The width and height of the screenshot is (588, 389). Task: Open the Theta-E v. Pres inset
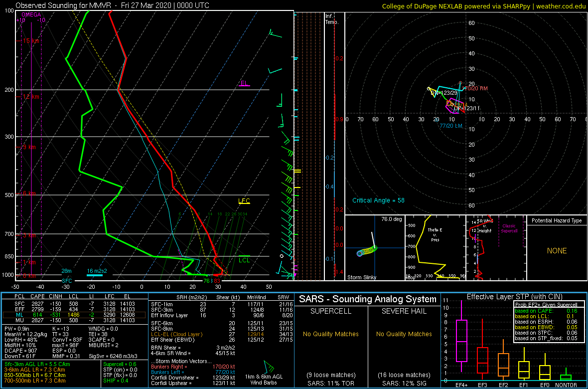click(x=435, y=248)
